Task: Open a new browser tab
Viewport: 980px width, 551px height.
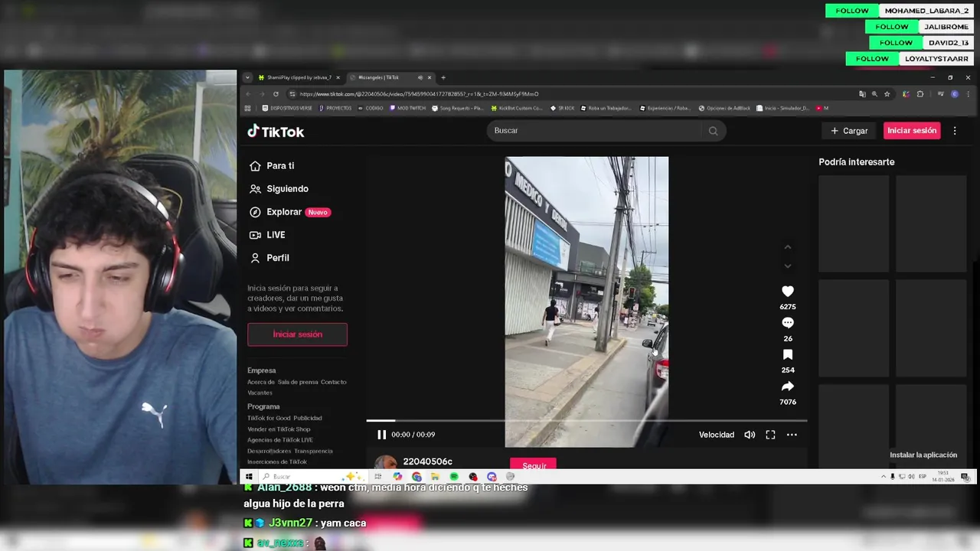Action: [443, 77]
